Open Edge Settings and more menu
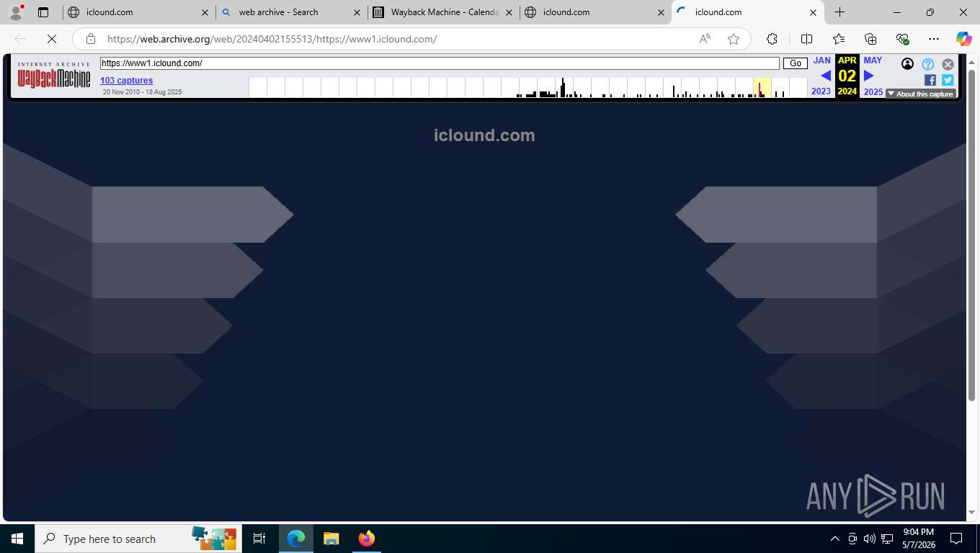Viewport: 980px width, 553px height. (934, 39)
